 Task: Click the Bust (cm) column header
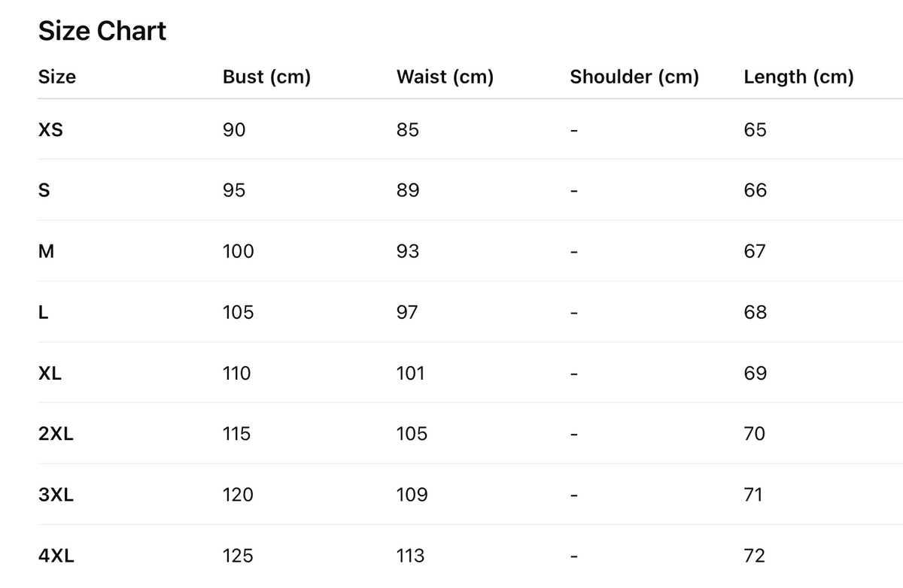266,77
